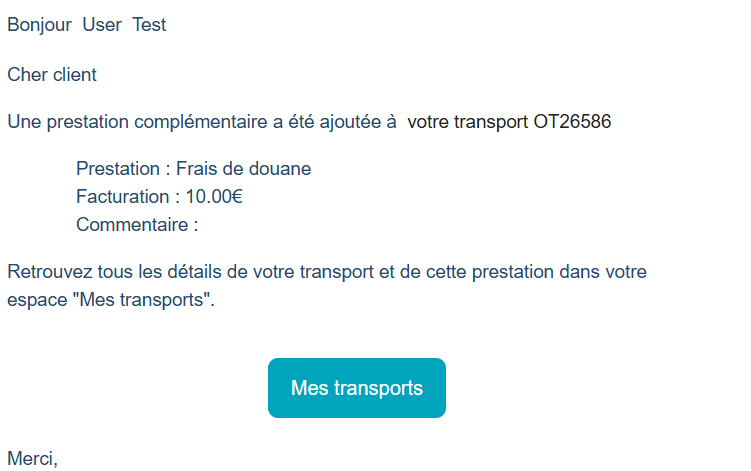The width and height of the screenshot is (751, 471).
Task: Click the Cher client line
Action: [52, 75]
